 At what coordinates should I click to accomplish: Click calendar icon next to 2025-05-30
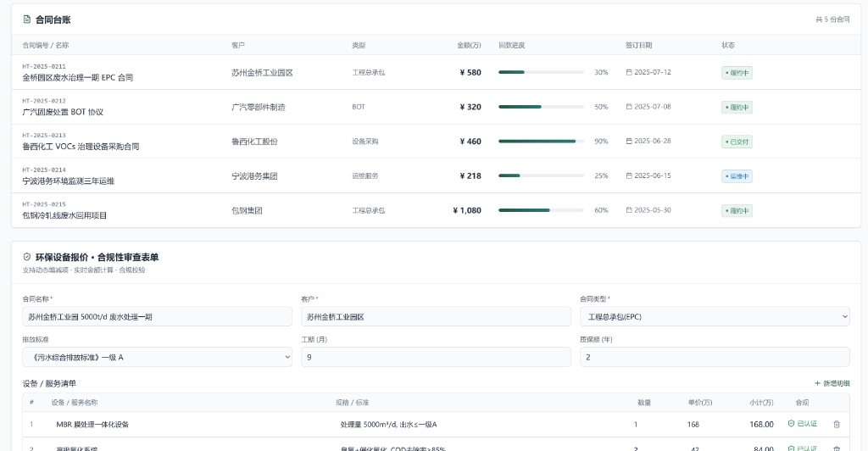click(x=629, y=210)
